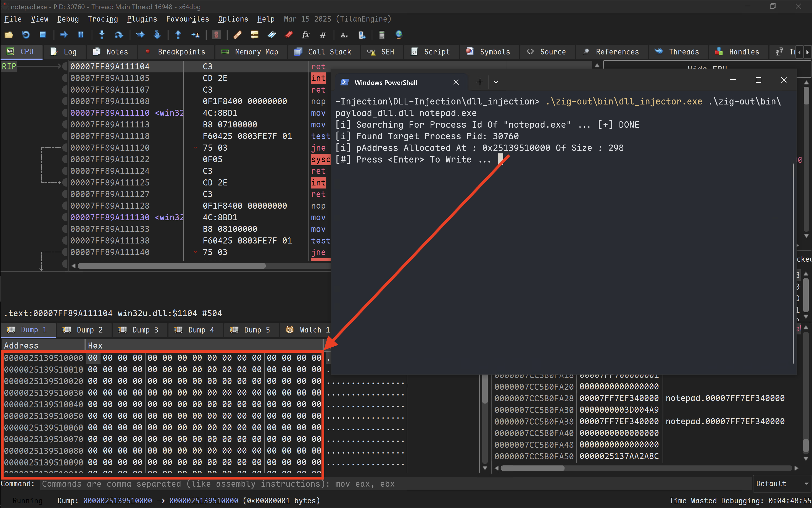Image resolution: width=812 pixels, height=508 pixels.
Task: Step over using the curved arrow icon
Action: tap(119, 35)
